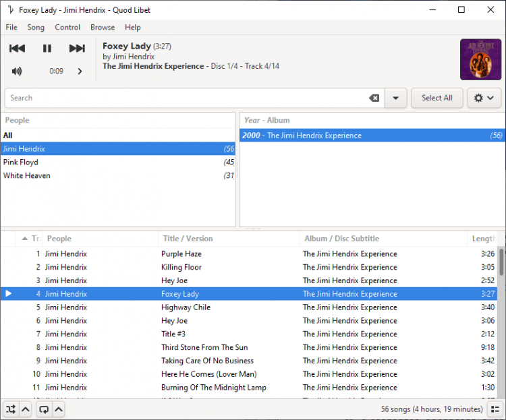Open the Browse menu
Screen dimensions: 506x420
103,28
